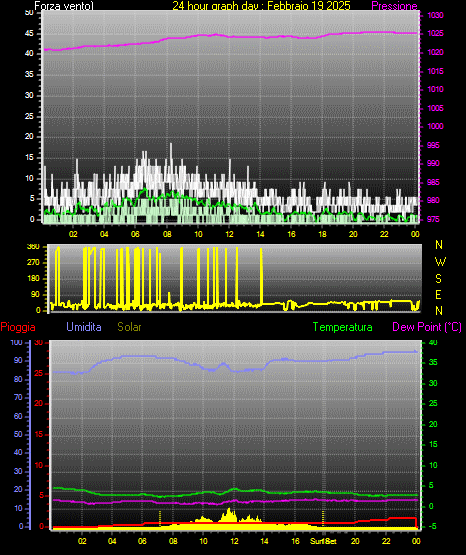Screen dimensions: 466x555
Task: Click the 'Sun Set' label on bottom time axis
Action: [323, 541]
